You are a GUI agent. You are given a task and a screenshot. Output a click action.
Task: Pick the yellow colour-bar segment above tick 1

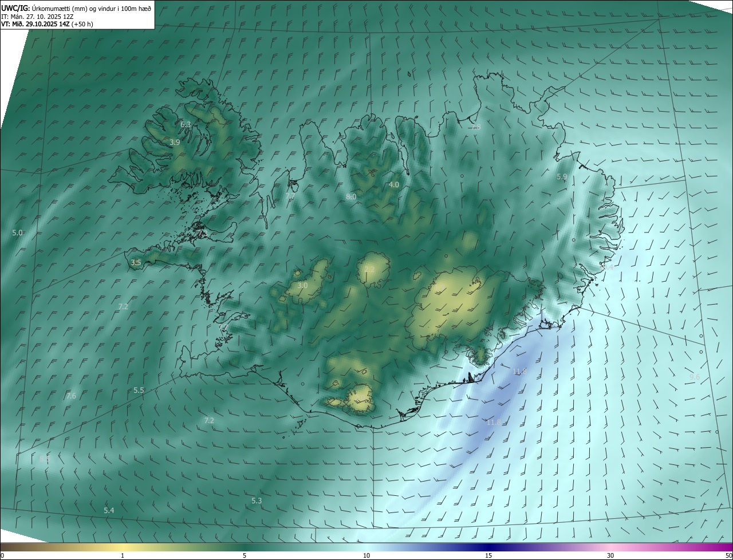pyautogui.click(x=123, y=547)
